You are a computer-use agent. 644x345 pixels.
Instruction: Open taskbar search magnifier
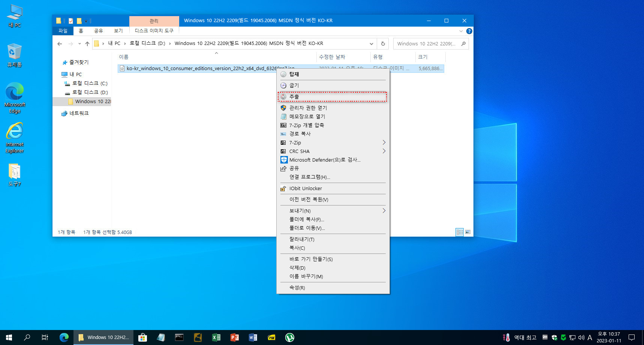(27, 337)
